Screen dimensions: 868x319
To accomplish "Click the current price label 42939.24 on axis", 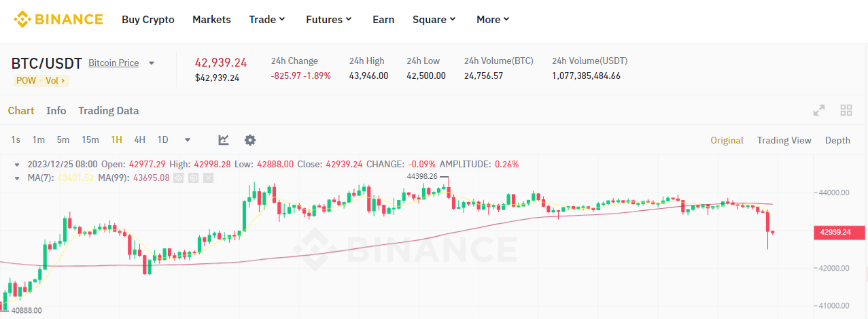I will [839, 233].
